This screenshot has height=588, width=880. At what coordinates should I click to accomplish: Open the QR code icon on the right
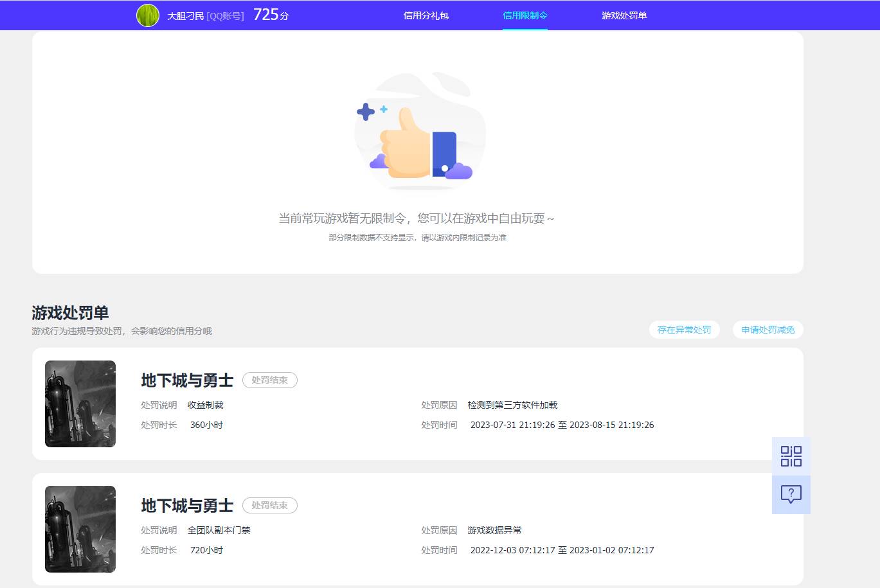coord(791,456)
